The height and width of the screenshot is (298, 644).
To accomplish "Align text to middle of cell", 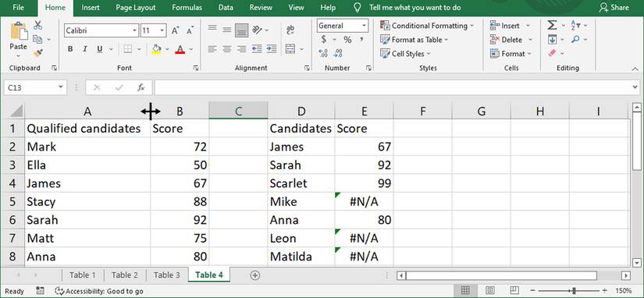I will coord(226,29).
